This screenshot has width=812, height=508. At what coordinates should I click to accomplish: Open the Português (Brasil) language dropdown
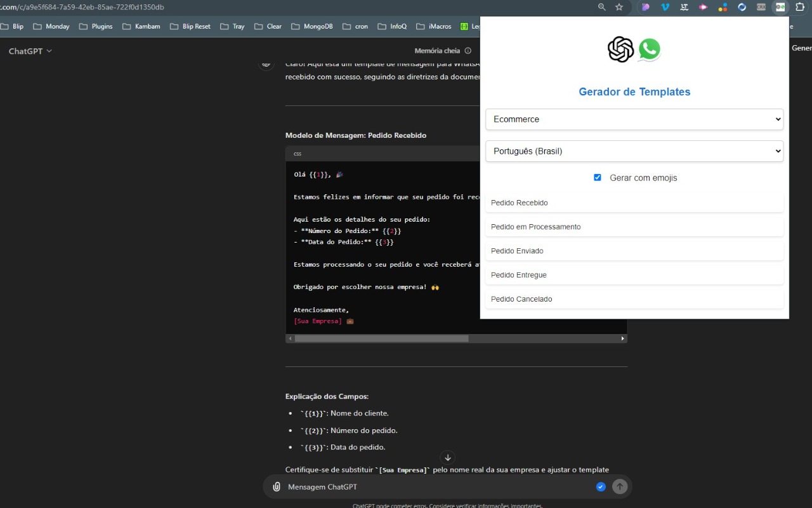(x=634, y=151)
